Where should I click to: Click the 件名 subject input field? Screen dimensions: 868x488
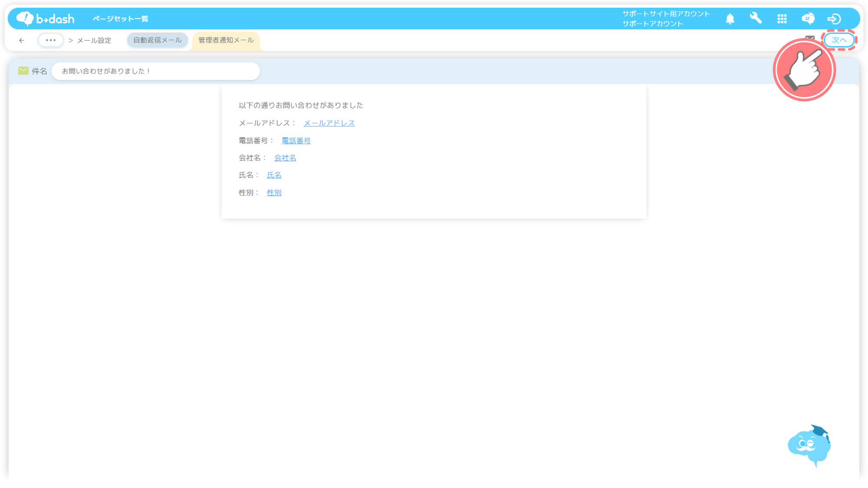coord(155,71)
